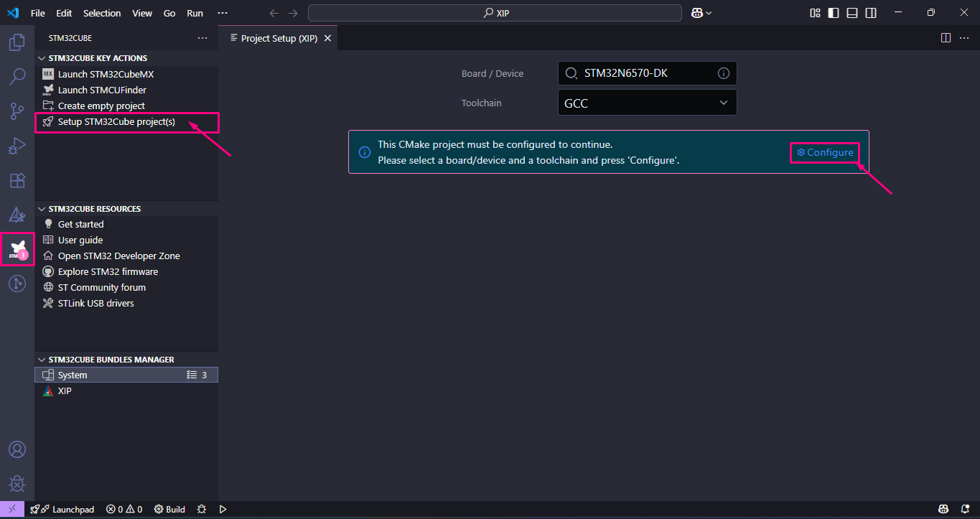Toggle the bottom panel layout button
Image resolution: width=980 pixels, height=519 pixels.
852,13
